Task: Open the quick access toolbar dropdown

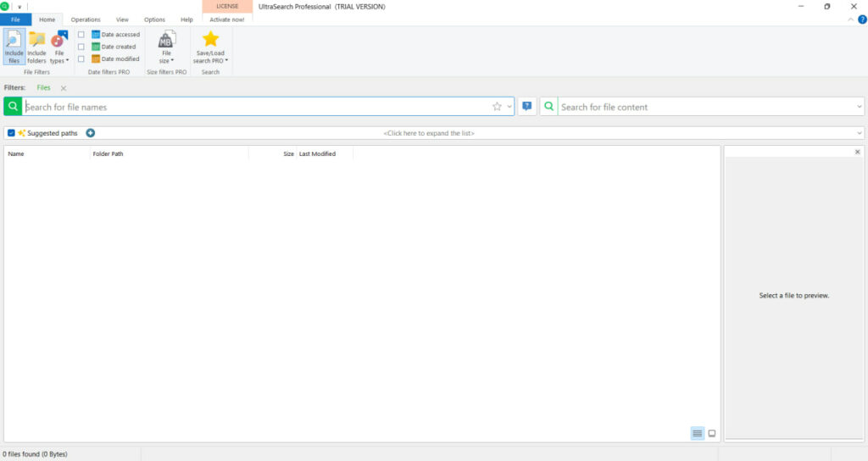Action: (x=19, y=7)
